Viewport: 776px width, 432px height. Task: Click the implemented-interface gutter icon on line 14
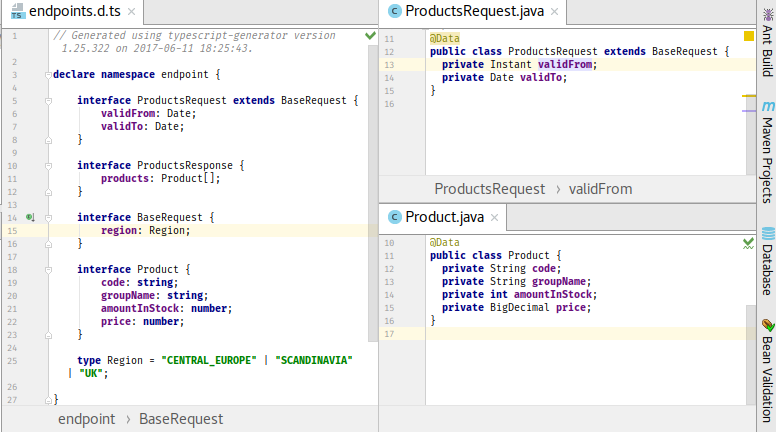click(30, 217)
